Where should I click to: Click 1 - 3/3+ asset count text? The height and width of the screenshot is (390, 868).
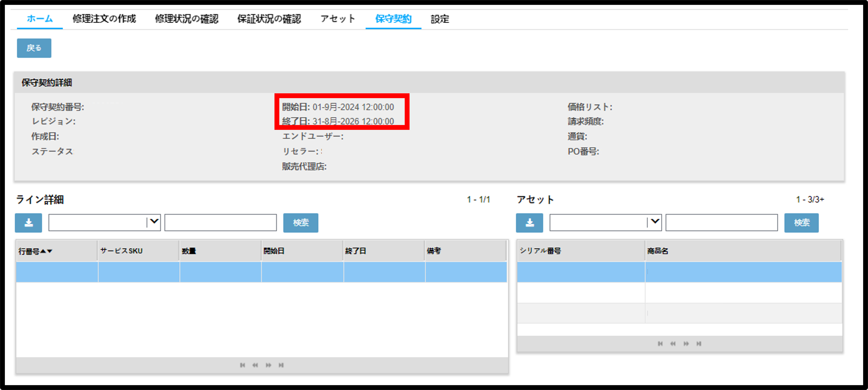(x=810, y=199)
